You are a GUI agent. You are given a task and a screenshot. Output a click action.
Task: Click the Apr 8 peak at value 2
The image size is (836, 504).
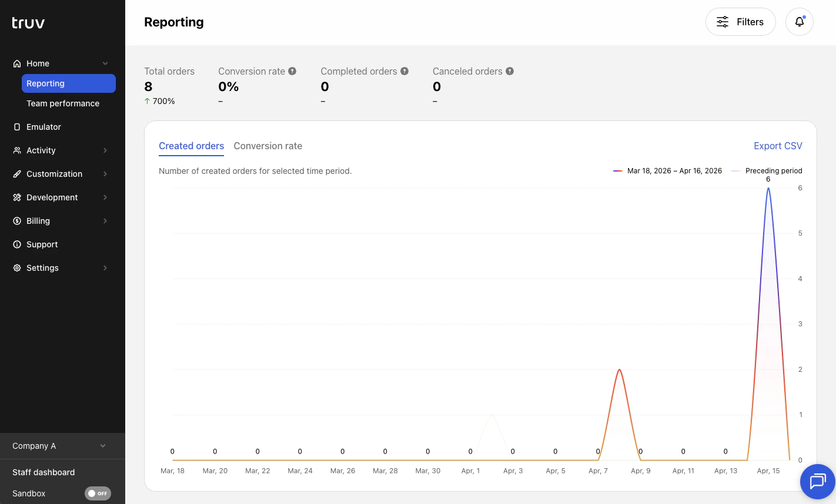click(619, 369)
